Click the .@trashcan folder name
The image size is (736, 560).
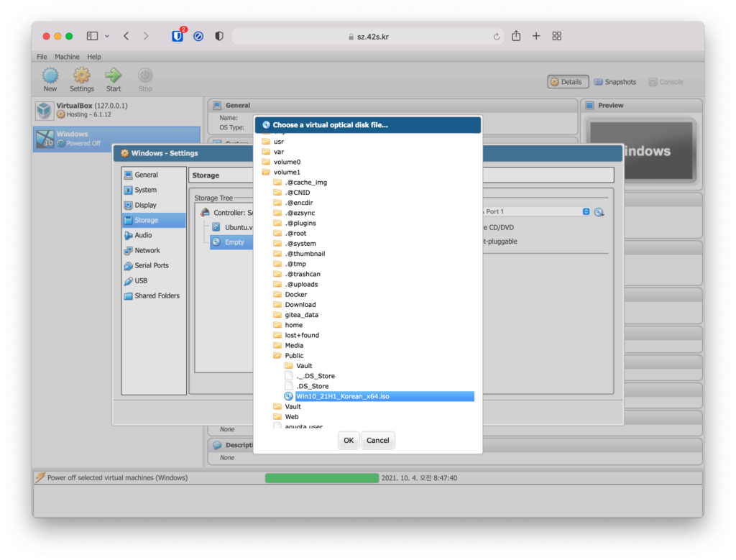point(303,274)
